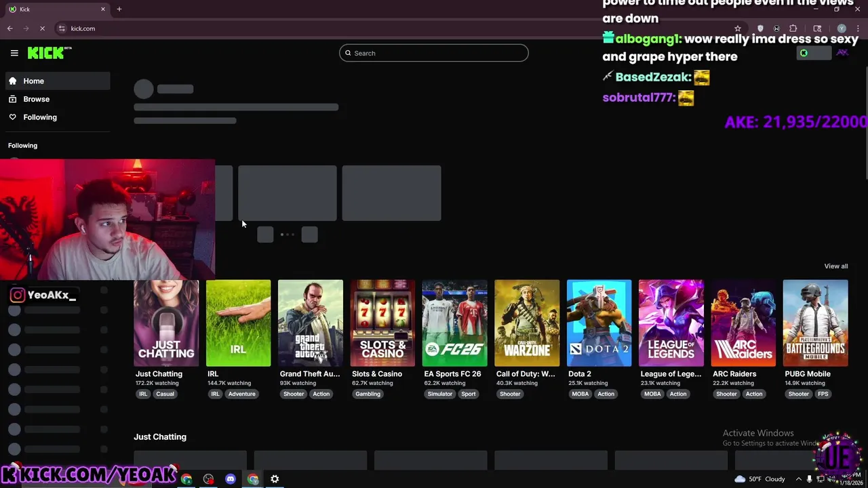Screen dimensions: 868x488
Task: Click microphone icon in system tray
Action: coord(810,479)
